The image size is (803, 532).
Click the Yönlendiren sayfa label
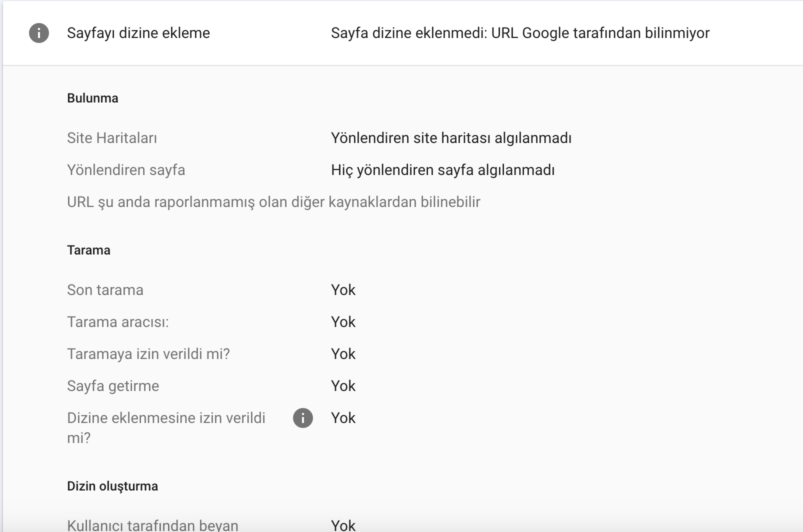tap(126, 170)
